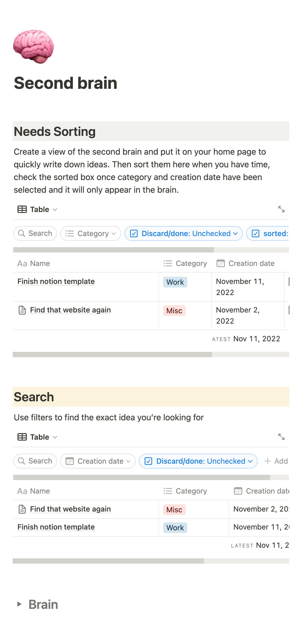Open Finish notion template in the Search table
This screenshot has width=297, height=644.
click(56, 527)
